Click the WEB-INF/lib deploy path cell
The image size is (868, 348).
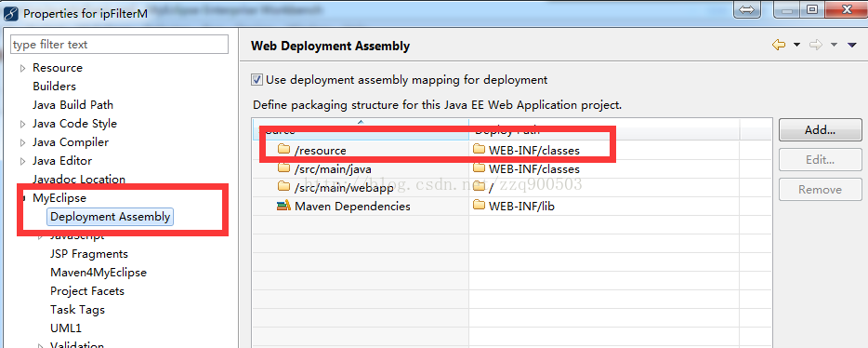521,207
